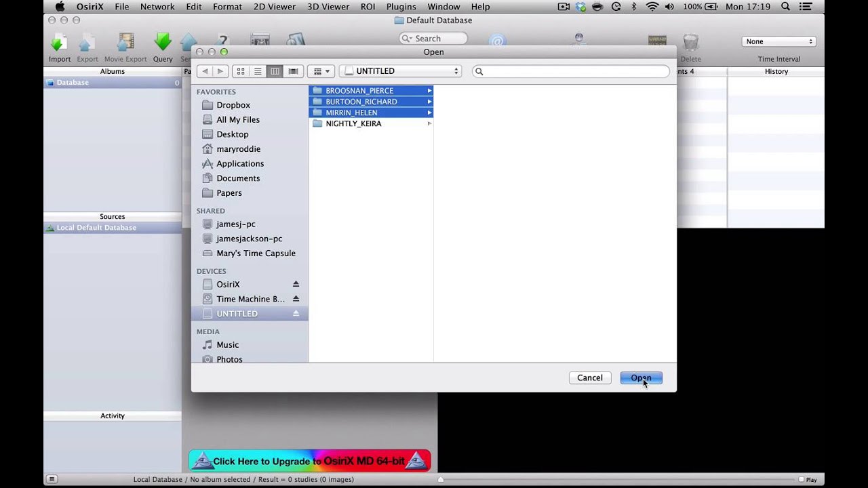Viewport: 868px width, 488px height.
Task: Click the Query green arrow icon
Action: click(x=163, y=42)
